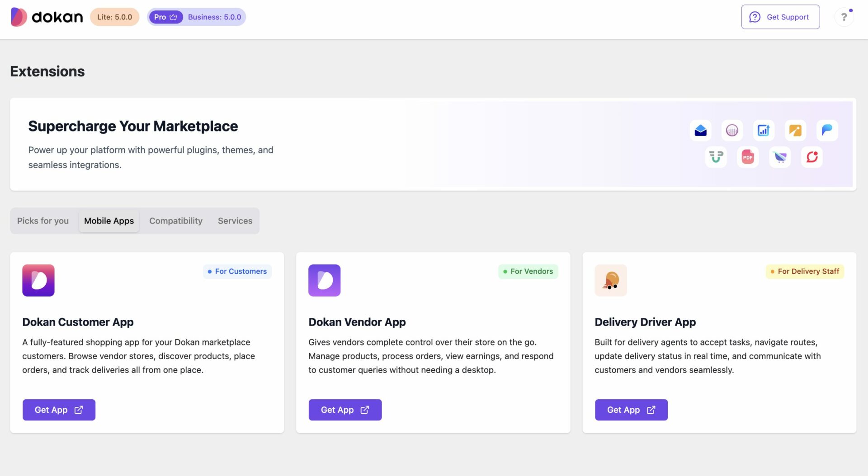Click the orange shooting-star integration icon
The width and height of the screenshot is (868, 476).
[795, 130]
